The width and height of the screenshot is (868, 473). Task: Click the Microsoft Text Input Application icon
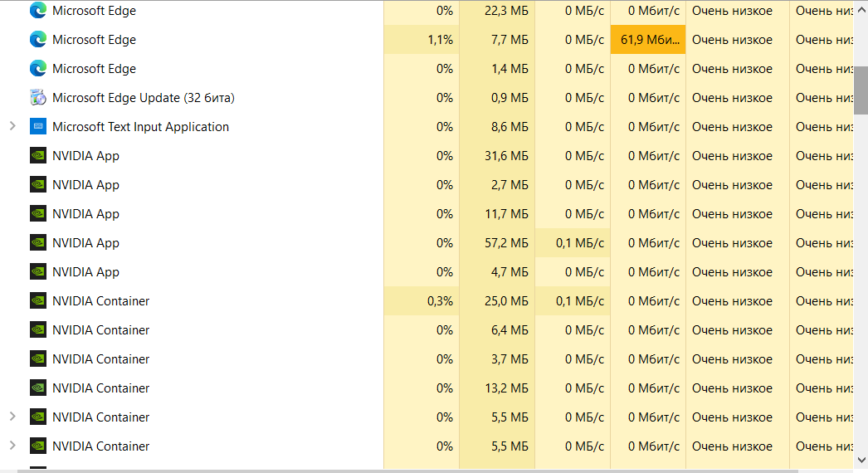tap(37, 127)
